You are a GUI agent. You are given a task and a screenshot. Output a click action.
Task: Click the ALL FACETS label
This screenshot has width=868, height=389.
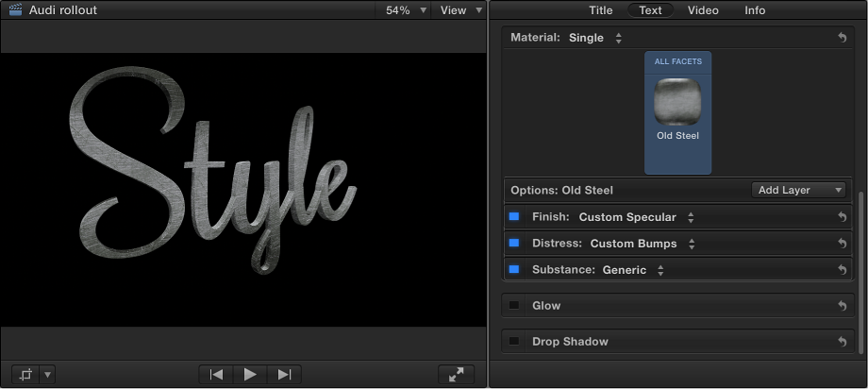(678, 61)
